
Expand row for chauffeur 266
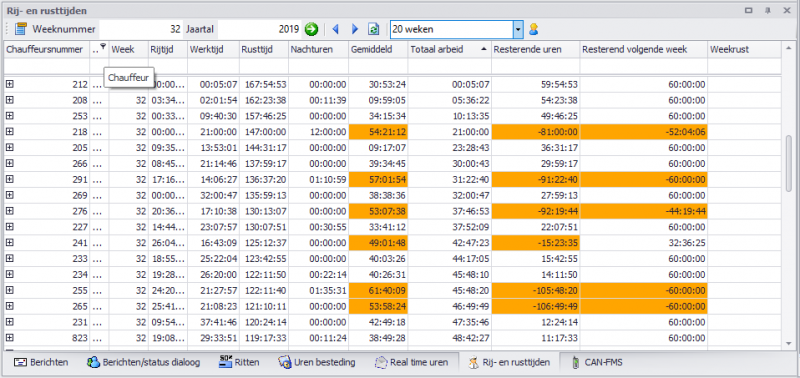[9, 163]
